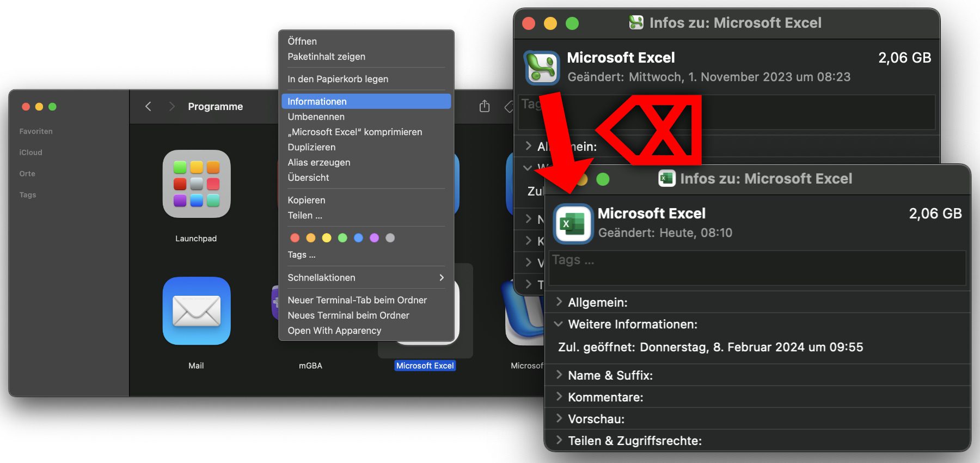Click the share icon in Finder toolbar
Screen dimensions: 980x463
click(484, 106)
